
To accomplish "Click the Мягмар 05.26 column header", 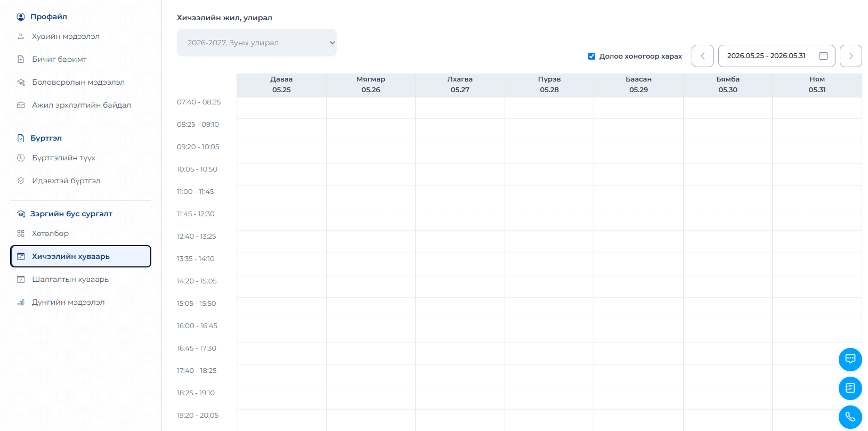I will [371, 85].
